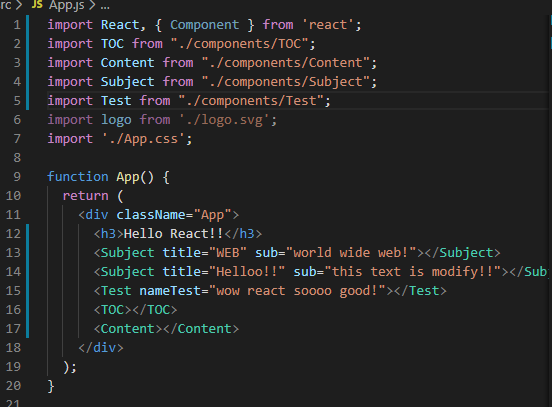The width and height of the screenshot is (552, 407).
Task: Click the logo identifier on line 6
Action: point(116,120)
